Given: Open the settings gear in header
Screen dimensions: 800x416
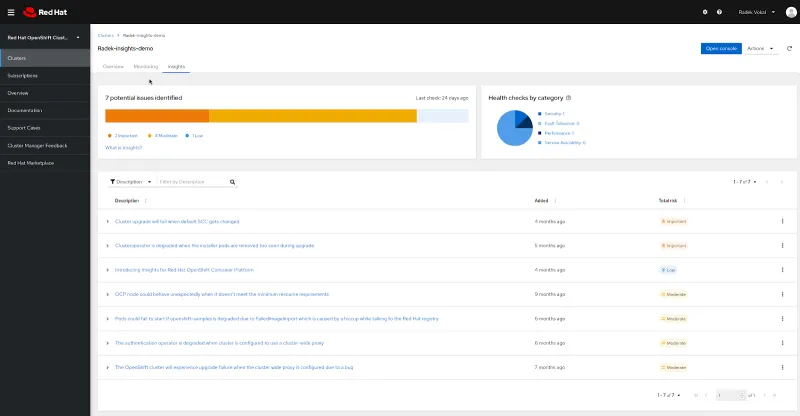Looking at the screenshot, I should [x=705, y=12].
